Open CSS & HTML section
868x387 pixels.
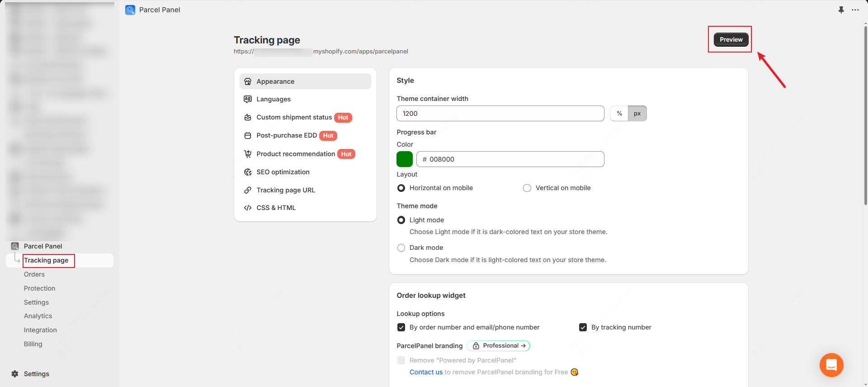pyautogui.click(x=305, y=208)
